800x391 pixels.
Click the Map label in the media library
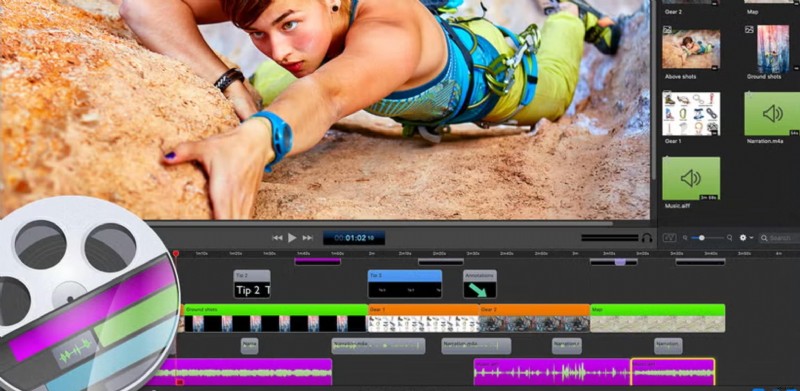click(x=752, y=11)
